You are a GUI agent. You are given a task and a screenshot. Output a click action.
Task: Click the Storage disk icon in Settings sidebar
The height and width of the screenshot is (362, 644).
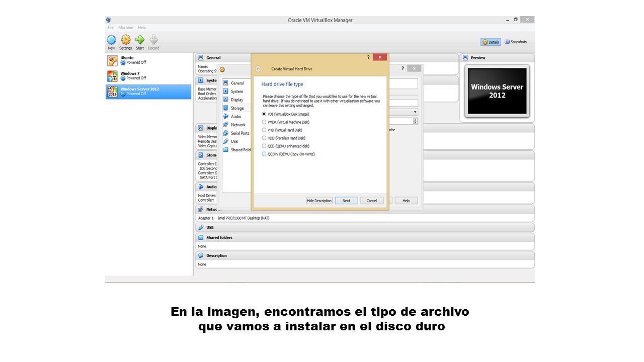click(226, 108)
